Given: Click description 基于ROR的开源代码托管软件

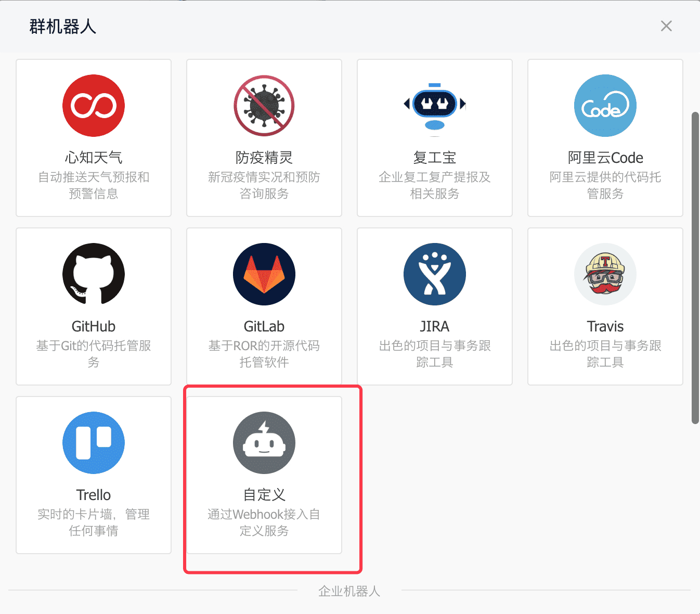Looking at the screenshot, I should [264, 354].
